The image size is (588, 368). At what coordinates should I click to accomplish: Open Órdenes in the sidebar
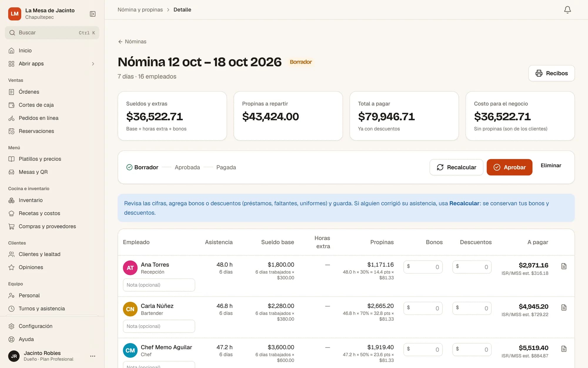52,92
